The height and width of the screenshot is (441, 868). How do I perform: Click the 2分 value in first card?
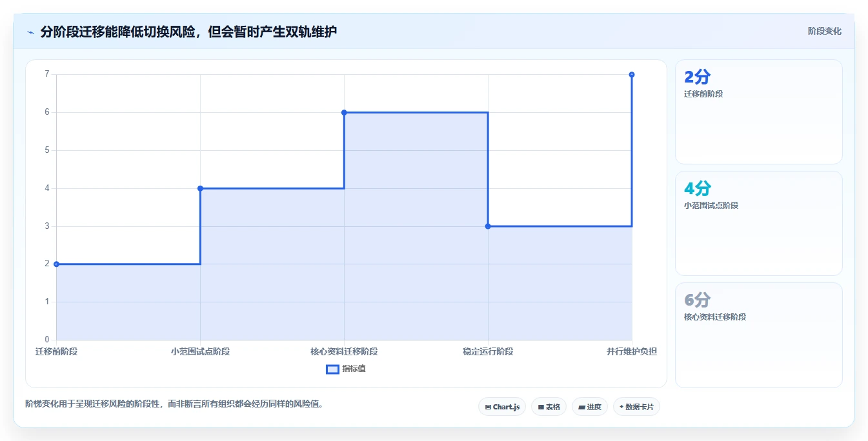pos(697,77)
